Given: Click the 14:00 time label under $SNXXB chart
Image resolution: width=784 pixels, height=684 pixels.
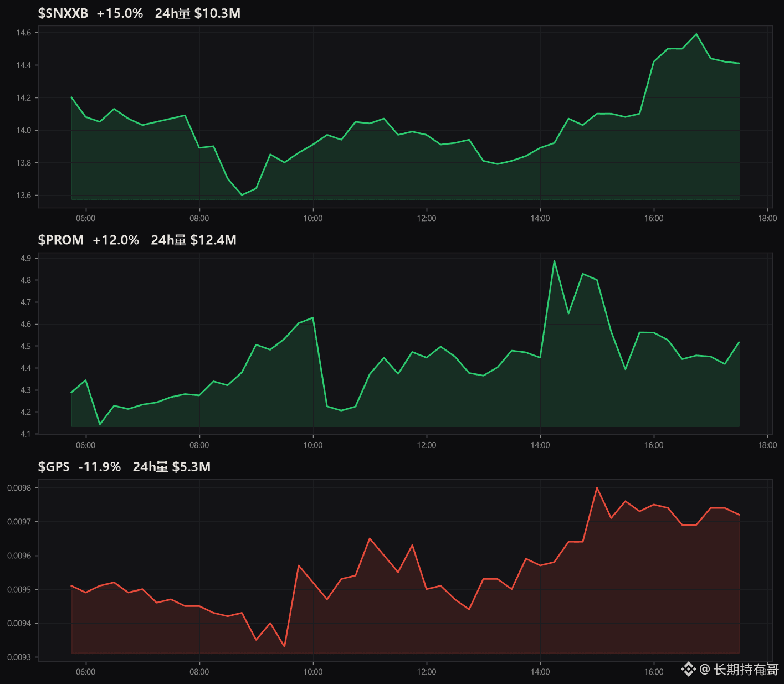Looking at the screenshot, I should tap(540, 218).
